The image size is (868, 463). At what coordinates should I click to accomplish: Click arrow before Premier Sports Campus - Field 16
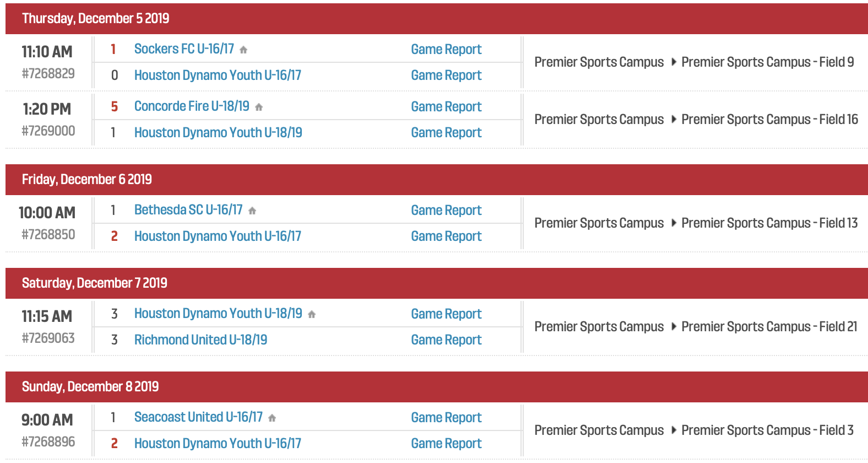coord(674,120)
